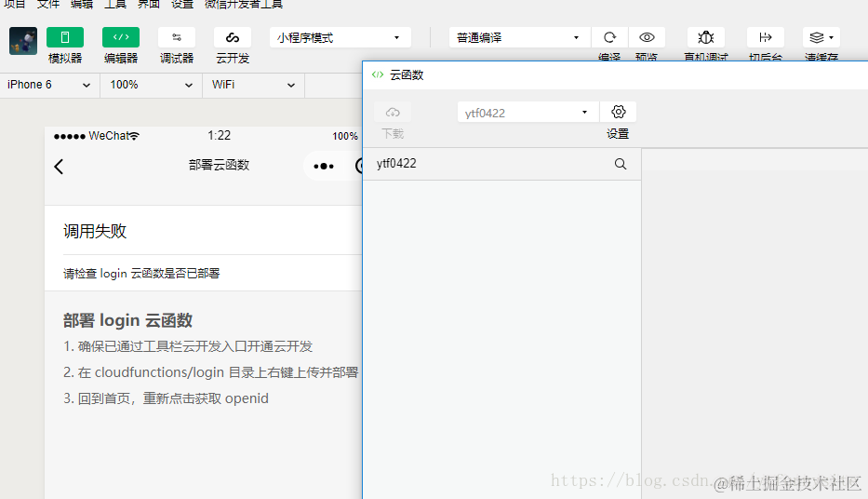Viewport: 868px width, 499px height.
Task: Open the 文件 menu
Action: pyautogui.click(x=47, y=5)
